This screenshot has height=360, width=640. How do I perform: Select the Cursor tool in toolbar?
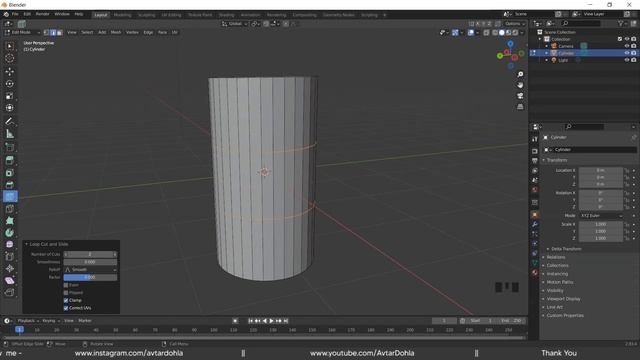coord(9,58)
